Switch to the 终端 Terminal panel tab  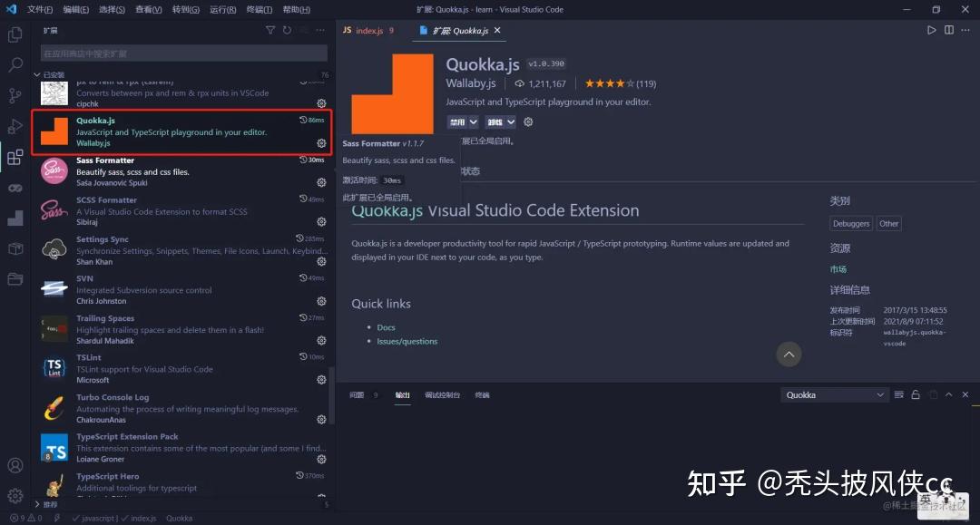point(482,394)
